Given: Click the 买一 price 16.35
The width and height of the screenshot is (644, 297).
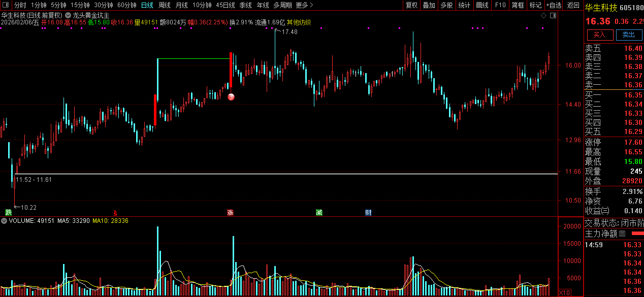Looking at the screenshot, I should pyautogui.click(x=633, y=95).
